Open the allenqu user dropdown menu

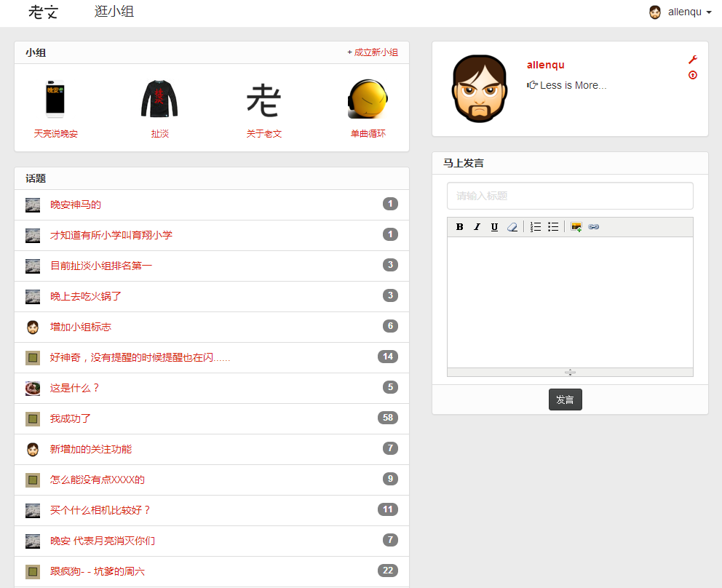point(680,12)
